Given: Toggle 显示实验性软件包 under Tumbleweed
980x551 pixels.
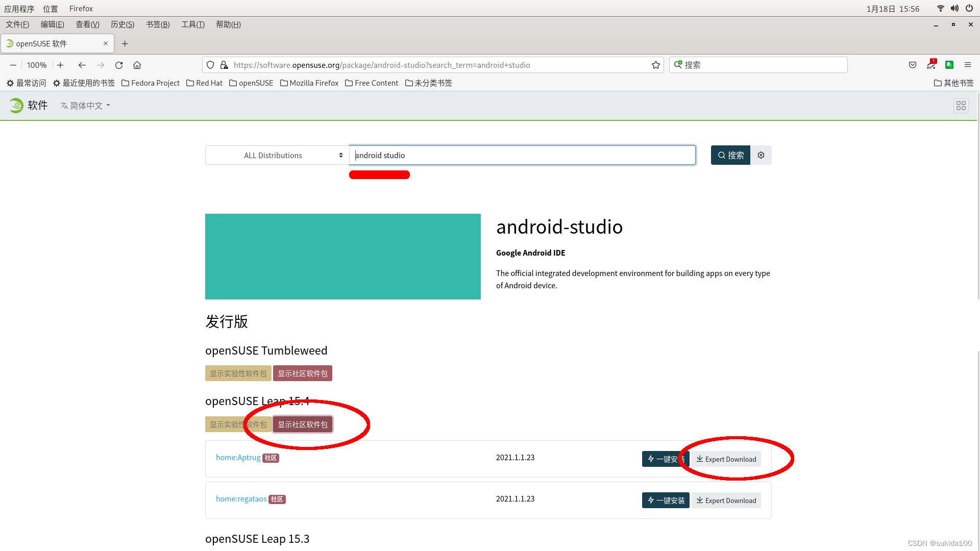Looking at the screenshot, I should click(x=238, y=373).
